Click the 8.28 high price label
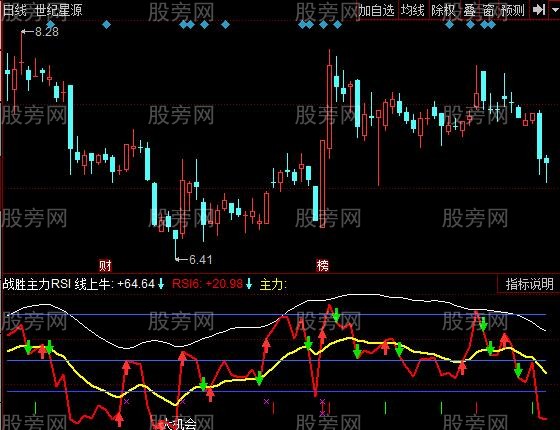The image size is (560, 430). 47,32
